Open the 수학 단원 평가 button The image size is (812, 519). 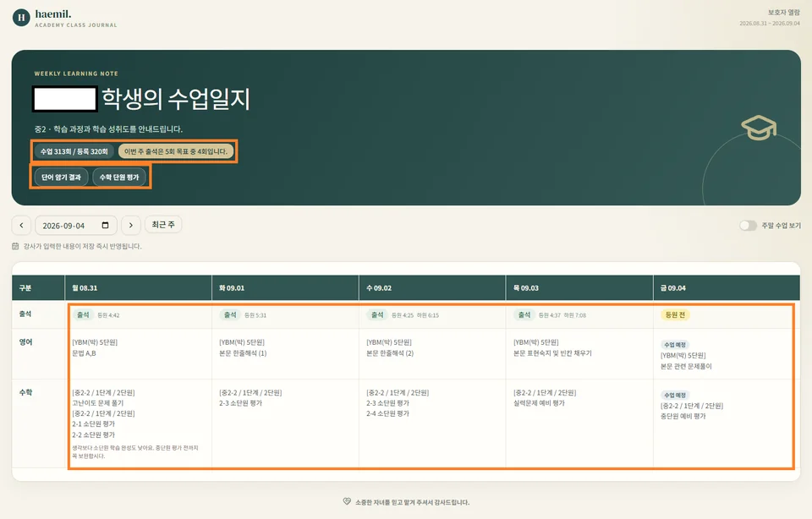tap(119, 177)
